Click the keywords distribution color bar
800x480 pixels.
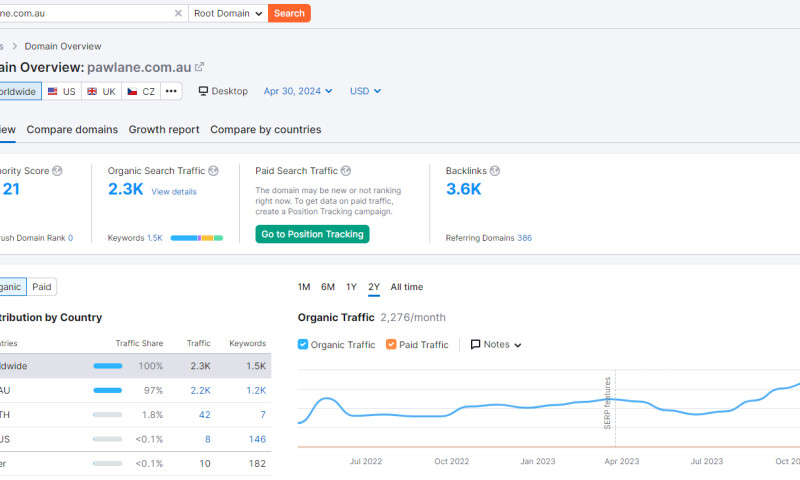click(196, 238)
